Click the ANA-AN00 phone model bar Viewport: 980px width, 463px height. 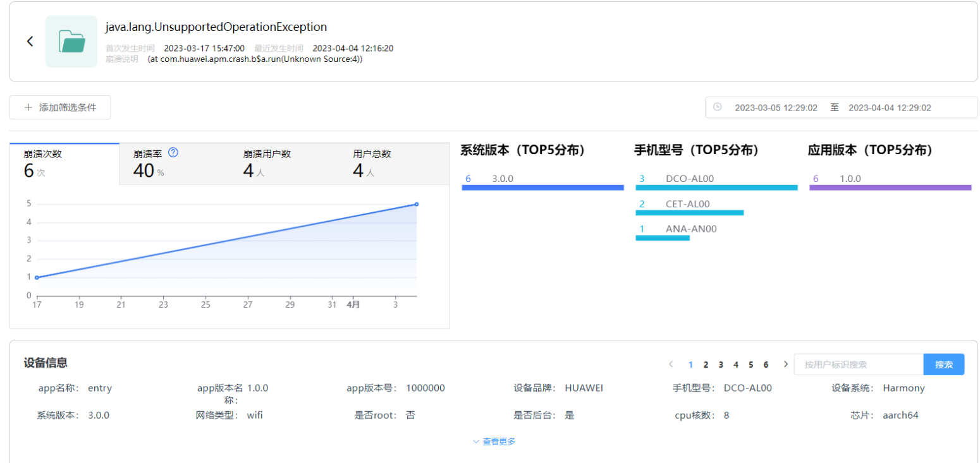tap(662, 238)
